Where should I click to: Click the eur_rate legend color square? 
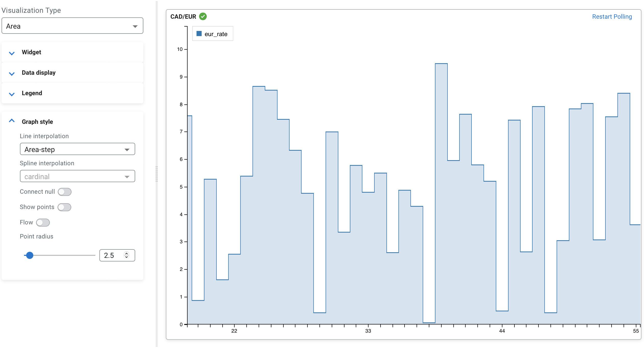click(x=199, y=34)
